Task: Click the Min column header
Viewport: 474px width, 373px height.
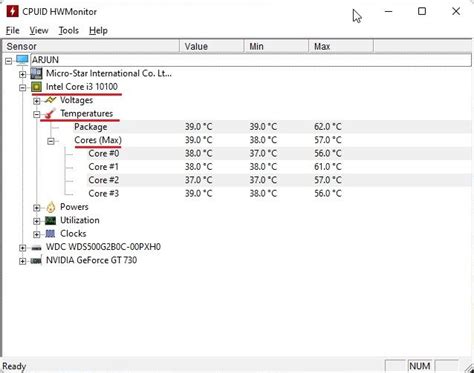Action: (x=276, y=46)
